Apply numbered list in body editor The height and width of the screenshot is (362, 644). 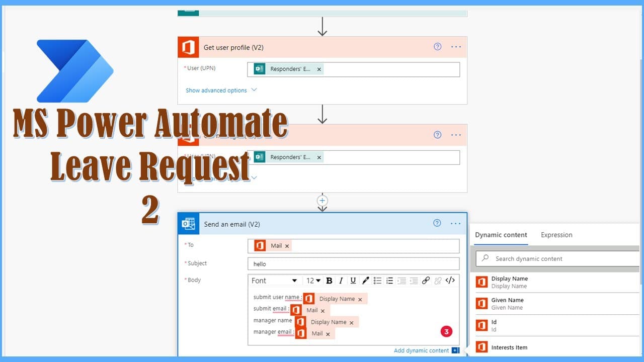coord(389,281)
